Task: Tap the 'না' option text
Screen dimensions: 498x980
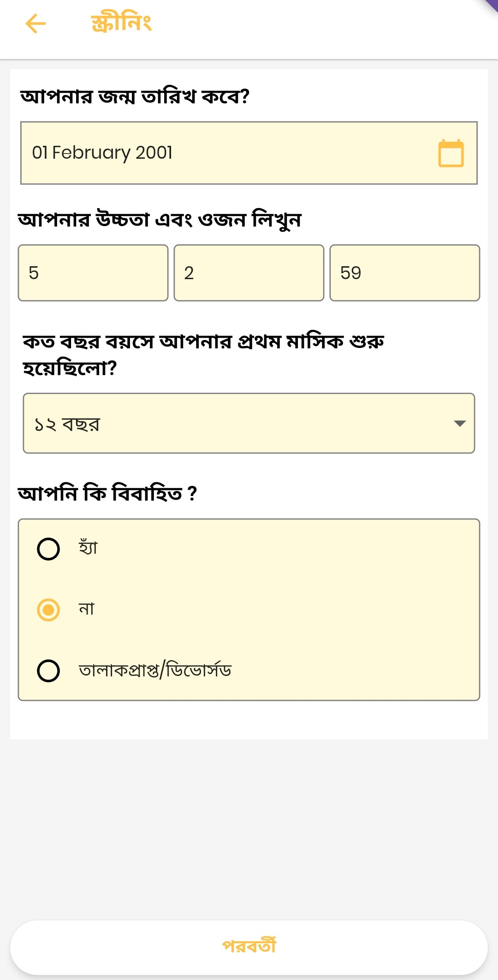Action: coord(86,609)
